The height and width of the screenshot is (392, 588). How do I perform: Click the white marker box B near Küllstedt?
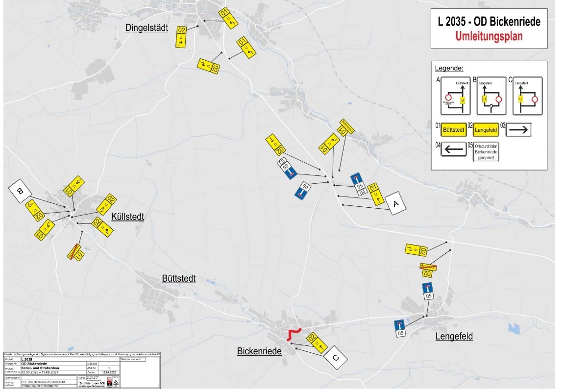(x=21, y=190)
